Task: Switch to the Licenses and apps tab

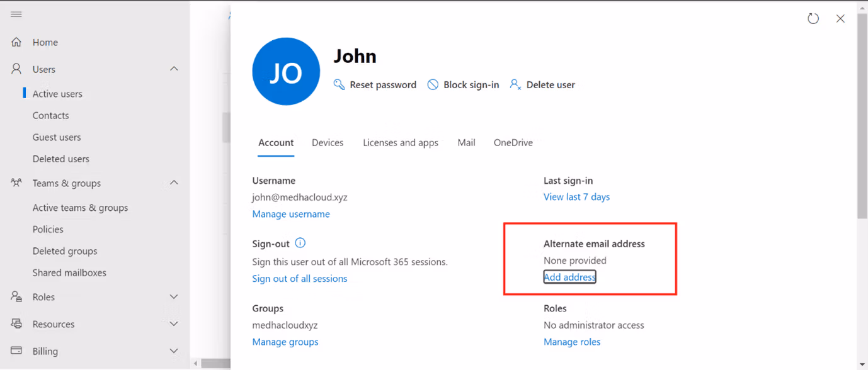Action: point(401,143)
